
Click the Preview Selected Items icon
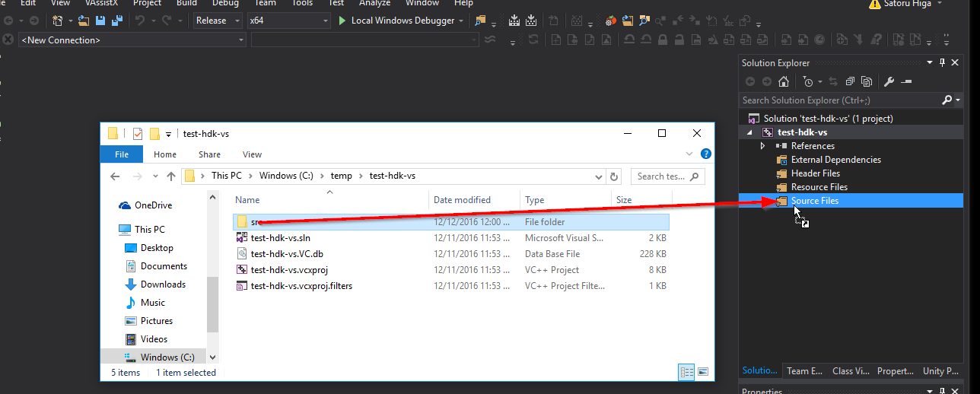pyautogui.click(x=906, y=81)
